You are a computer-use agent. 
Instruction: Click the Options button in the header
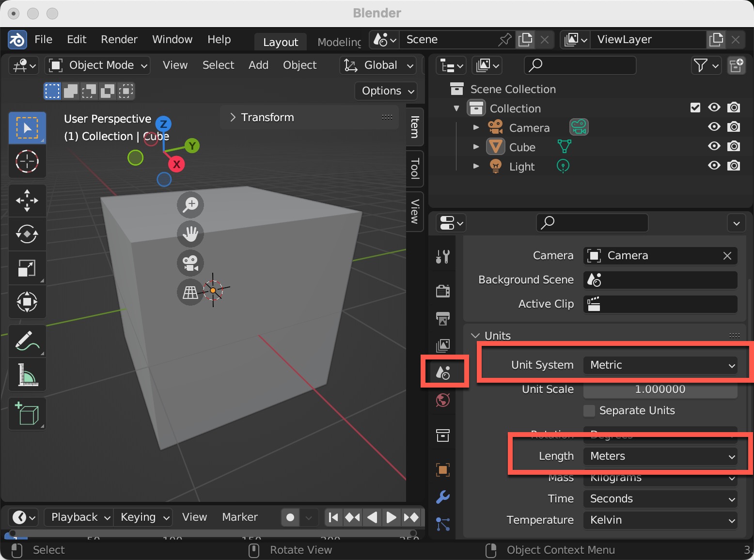pyautogui.click(x=385, y=91)
